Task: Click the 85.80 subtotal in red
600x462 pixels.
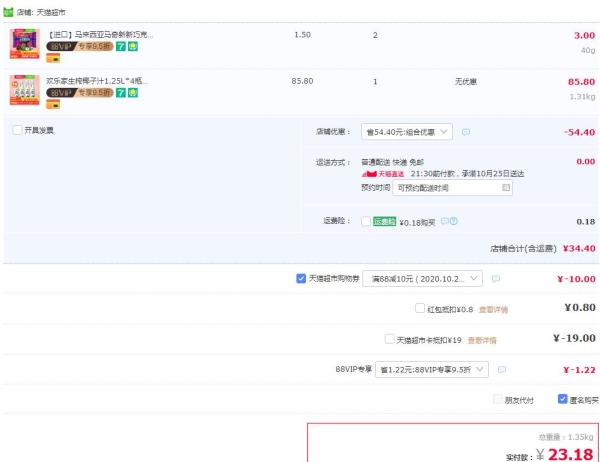Action: point(581,82)
